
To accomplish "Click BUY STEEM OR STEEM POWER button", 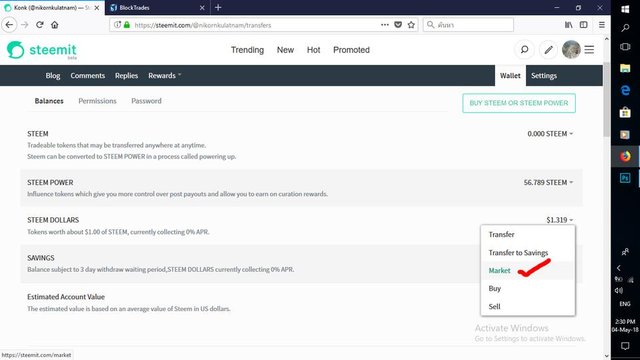I will [519, 103].
